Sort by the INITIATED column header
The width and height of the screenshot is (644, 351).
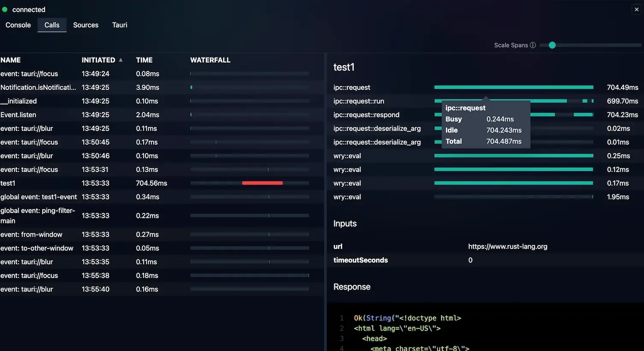coord(98,60)
